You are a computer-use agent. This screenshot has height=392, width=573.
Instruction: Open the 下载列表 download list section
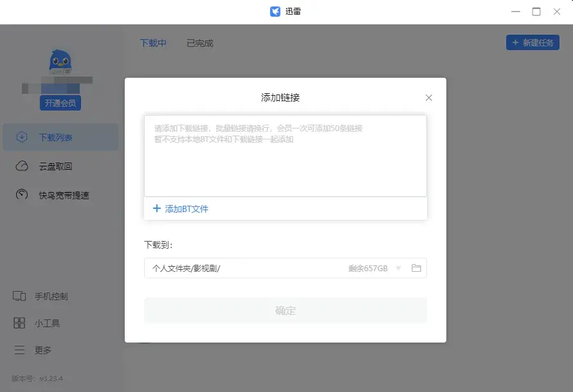(x=55, y=137)
